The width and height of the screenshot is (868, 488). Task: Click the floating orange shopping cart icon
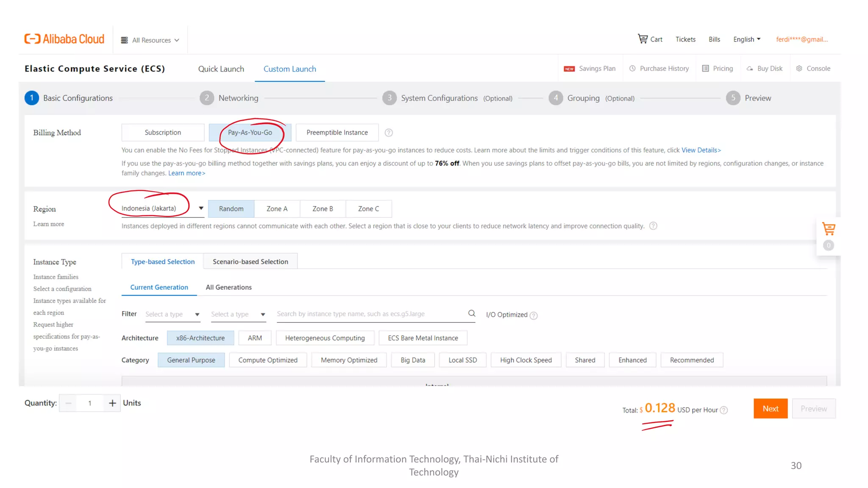click(x=828, y=229)
